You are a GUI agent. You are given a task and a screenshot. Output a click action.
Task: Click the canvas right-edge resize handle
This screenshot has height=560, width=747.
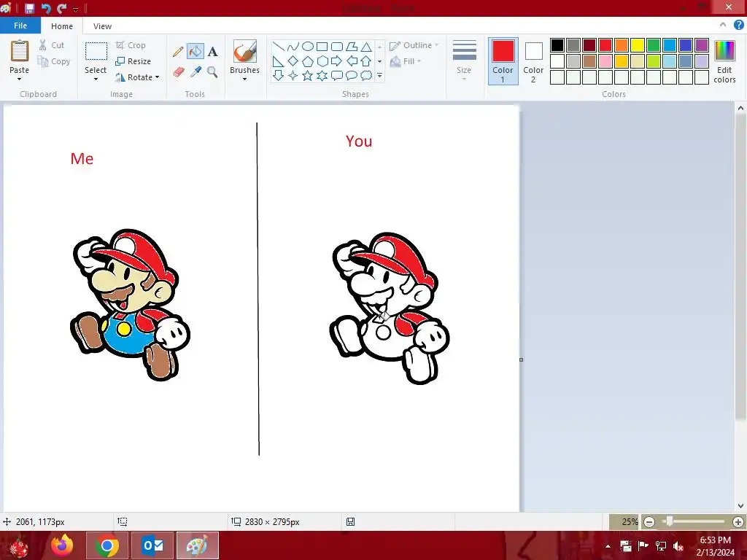521,359
